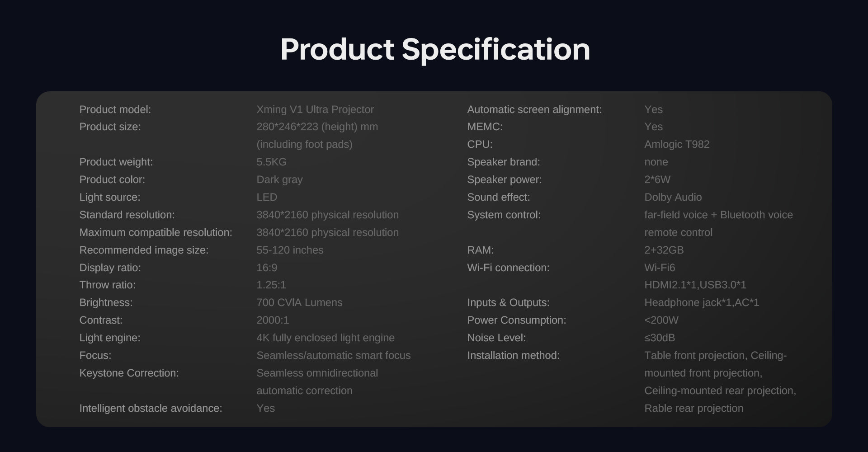This screenshot has width=868, height=452.
Task: Select the Keystone Correction label
Action: [129, 373]
